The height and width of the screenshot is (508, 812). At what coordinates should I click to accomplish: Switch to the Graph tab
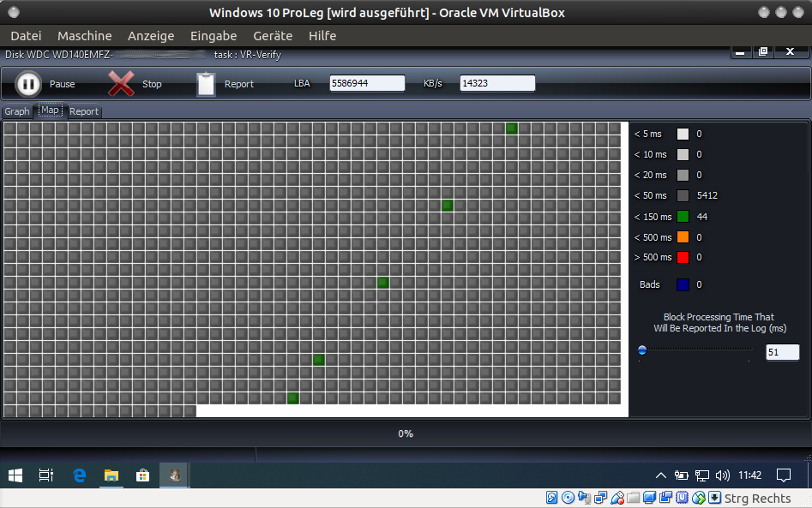pos(17,111)
